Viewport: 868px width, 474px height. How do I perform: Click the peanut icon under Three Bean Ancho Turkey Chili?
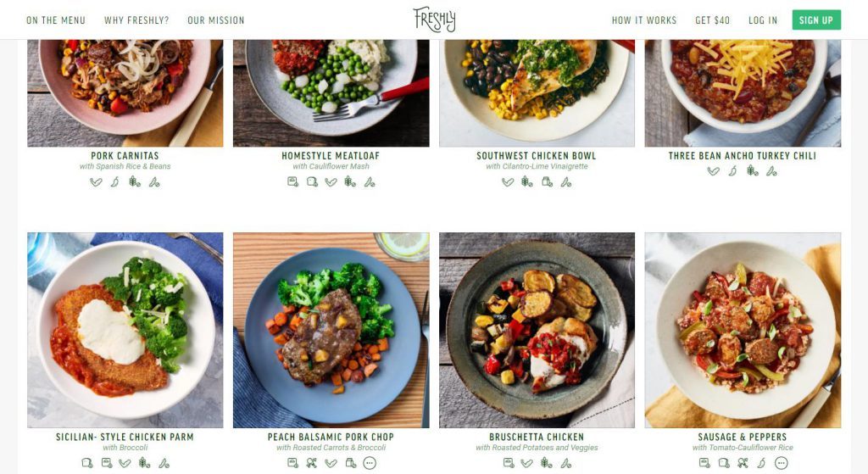pyautogui.click(x=771, y=171)
